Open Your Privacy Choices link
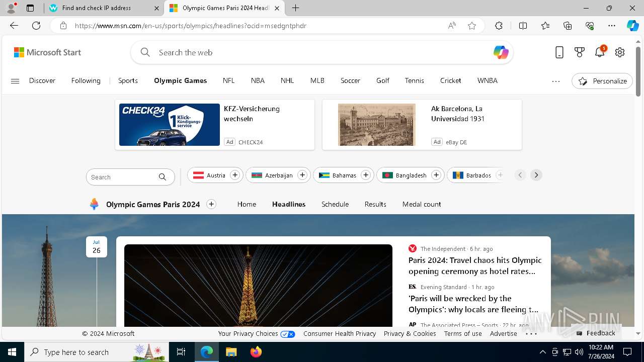 257,333
